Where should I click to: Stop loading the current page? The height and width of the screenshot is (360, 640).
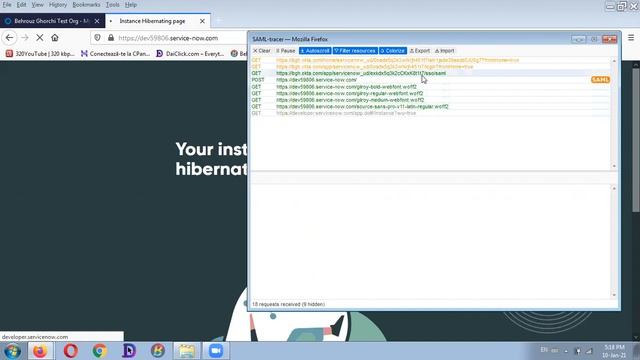point(40,38)
